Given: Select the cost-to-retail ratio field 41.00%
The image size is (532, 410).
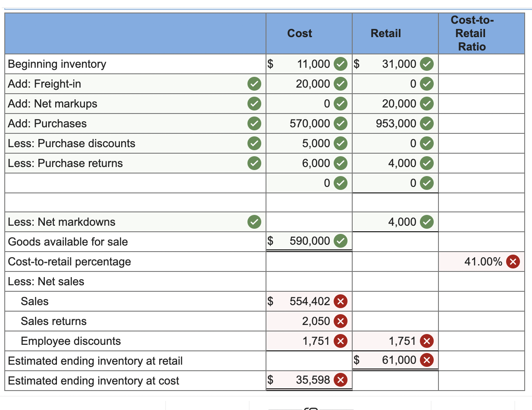Looking at the screenshot, I should pyautogui.click(x=482, y=262).
